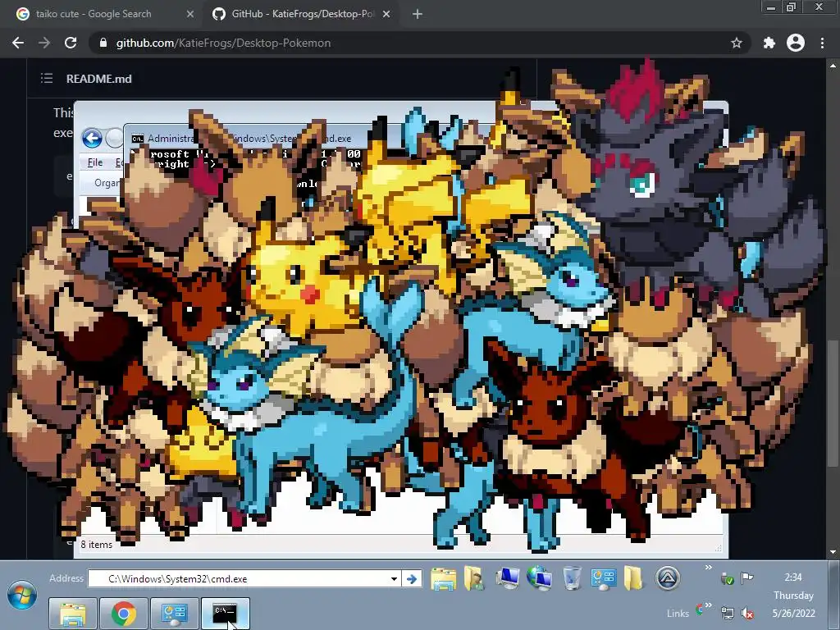Viewport: 840px width, 630px height.
Task: Open the Chrome extensions puzzle icon
Action: click(769, 43)
